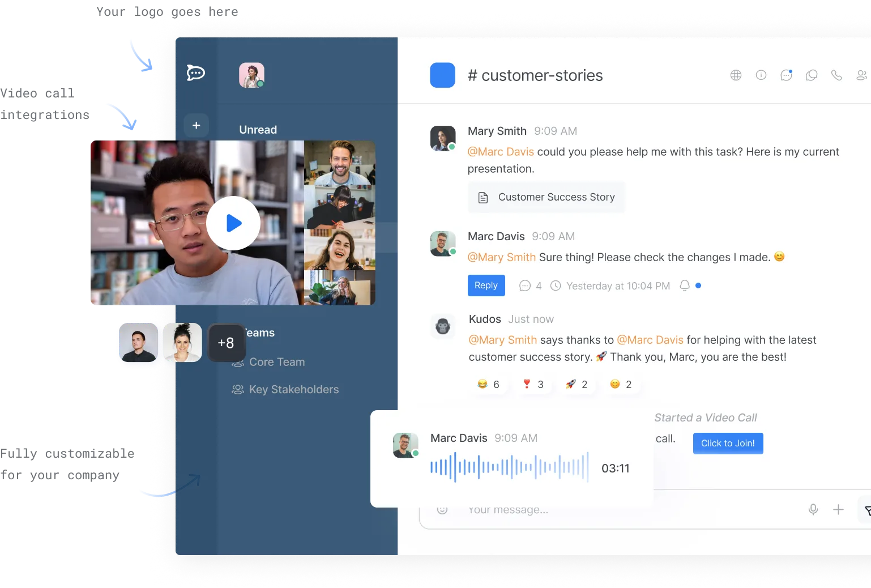The height and width of the screenshot is (588, 871).
Task: Click the plus attachment icon near message box
Action: pyautogui.click(x=838, y=509)
